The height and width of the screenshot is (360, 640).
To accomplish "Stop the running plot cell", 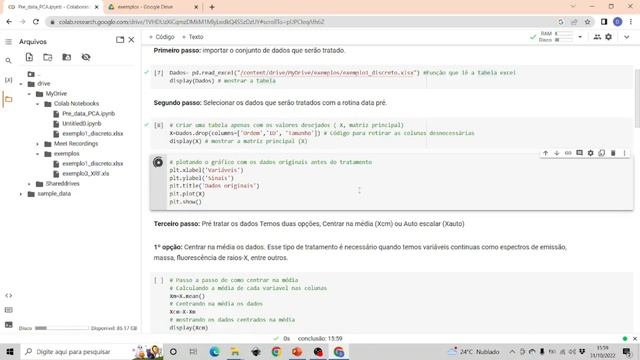I will pyautogui.click(x=158, y=162).
